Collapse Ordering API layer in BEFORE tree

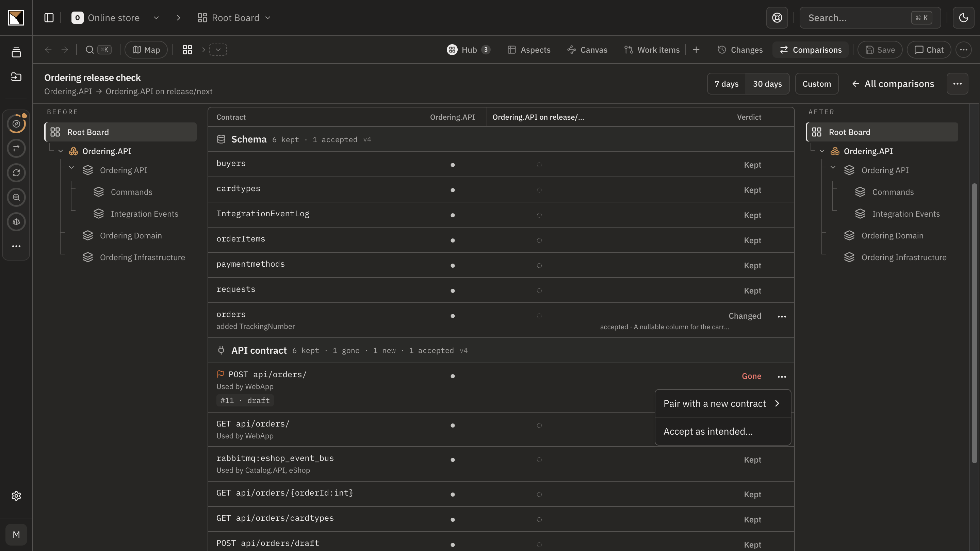[x=71, y=167]
